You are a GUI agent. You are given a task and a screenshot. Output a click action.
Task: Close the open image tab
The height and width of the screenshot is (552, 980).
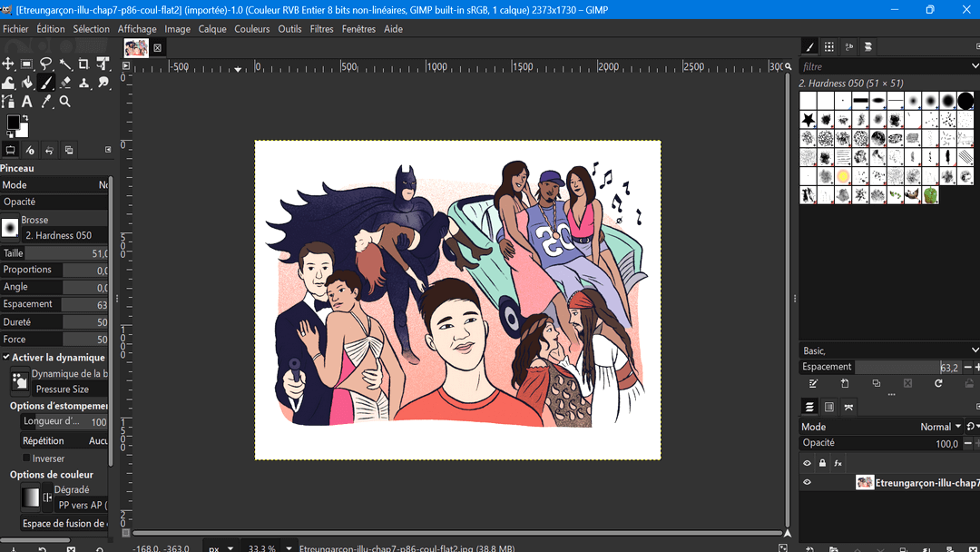158,47
